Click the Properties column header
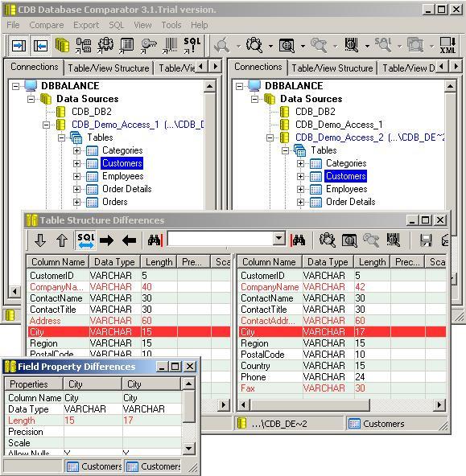The height and width of the screenshot is (476, 466). [x=34, y=384]
